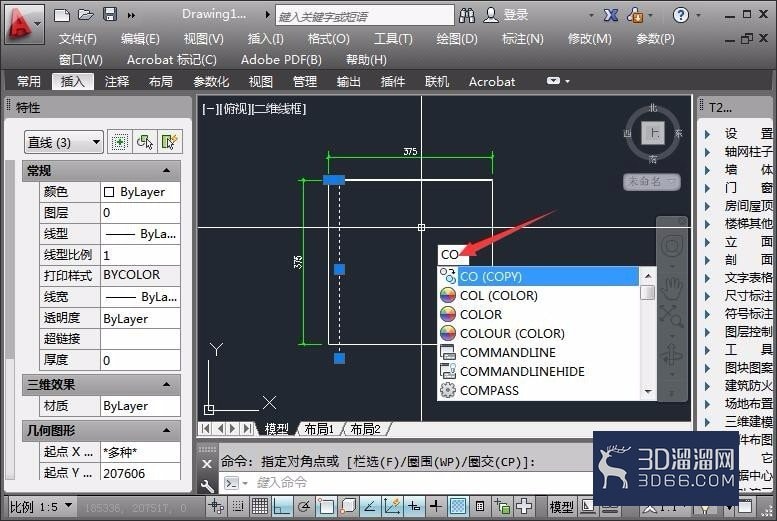Click the Open file folder icon
Viewport: 777px width, 521px height.
point(85,14)
